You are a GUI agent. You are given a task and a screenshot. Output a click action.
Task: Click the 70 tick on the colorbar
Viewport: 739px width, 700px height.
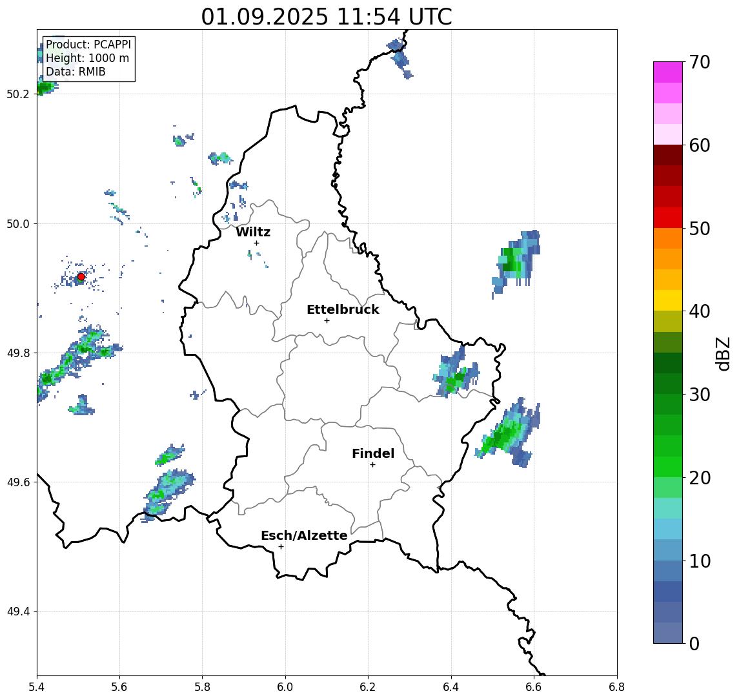700,62
